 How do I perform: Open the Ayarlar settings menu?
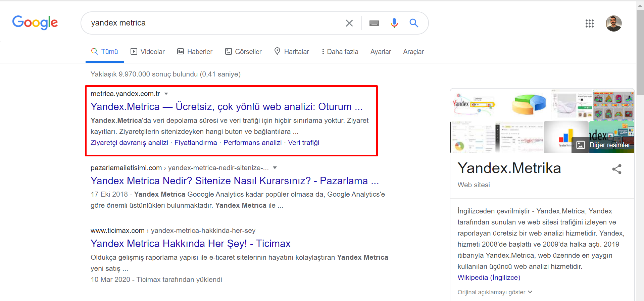[381, 52]
